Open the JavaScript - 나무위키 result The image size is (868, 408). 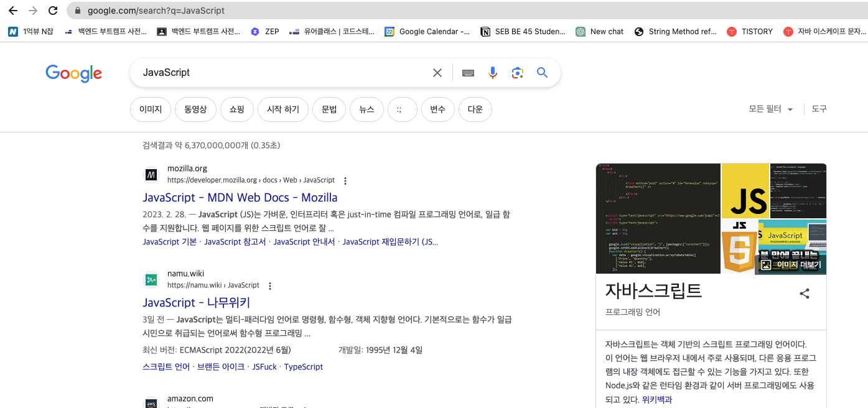click(x=197, y=303)
